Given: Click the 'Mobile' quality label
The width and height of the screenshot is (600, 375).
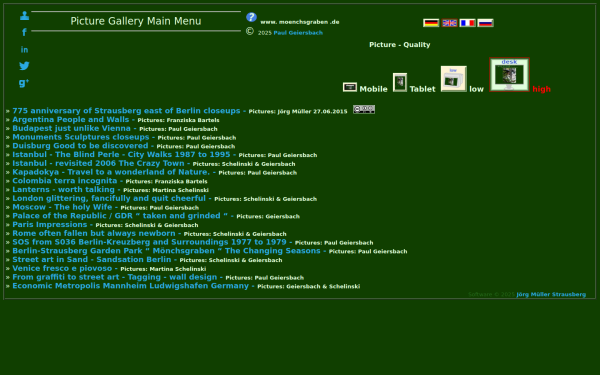Looking at the screenshot, I should tap(373, 89).
